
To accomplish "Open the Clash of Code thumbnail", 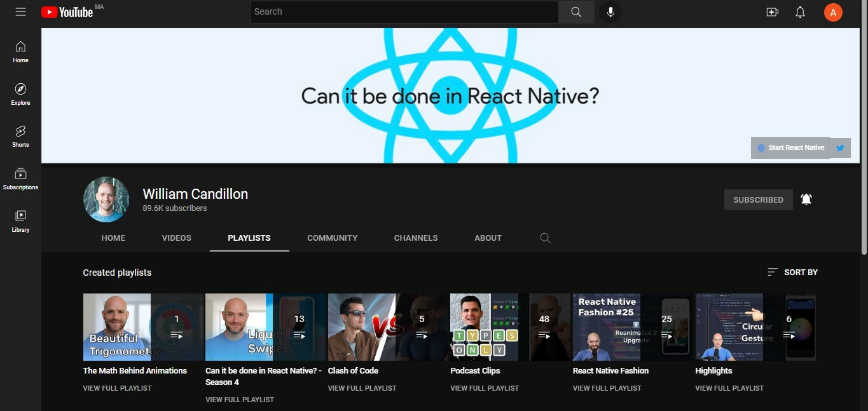I will (388, 327).
